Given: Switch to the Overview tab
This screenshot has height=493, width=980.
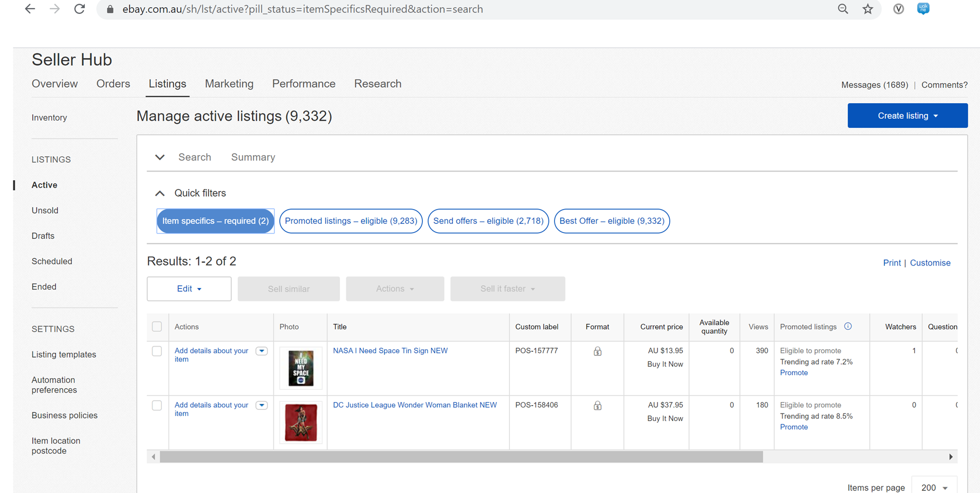Looking at the screenshot, I should tap(54, 84).
